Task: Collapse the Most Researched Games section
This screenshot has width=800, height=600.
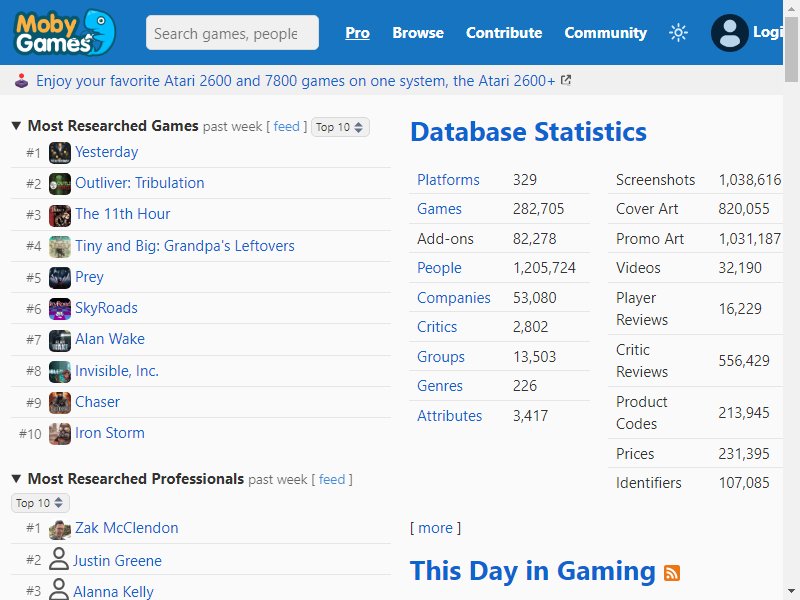Action: pos(16,126)
